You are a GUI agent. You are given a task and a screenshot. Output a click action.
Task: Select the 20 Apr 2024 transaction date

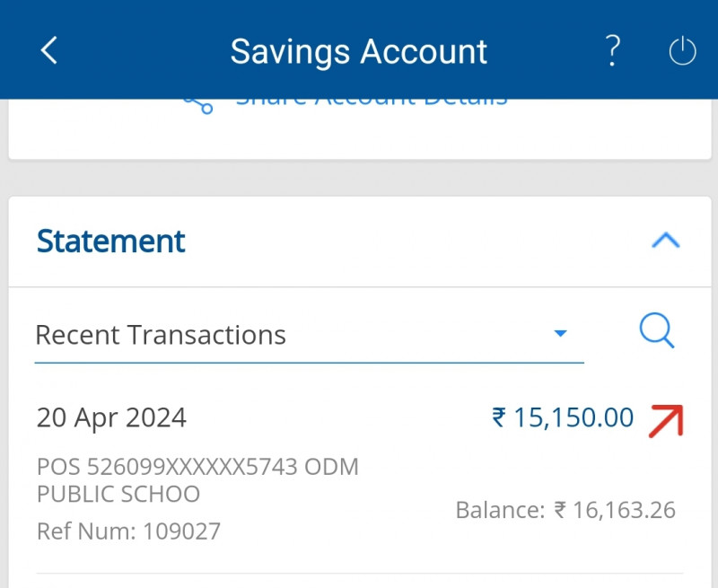[x=111, y=417]
